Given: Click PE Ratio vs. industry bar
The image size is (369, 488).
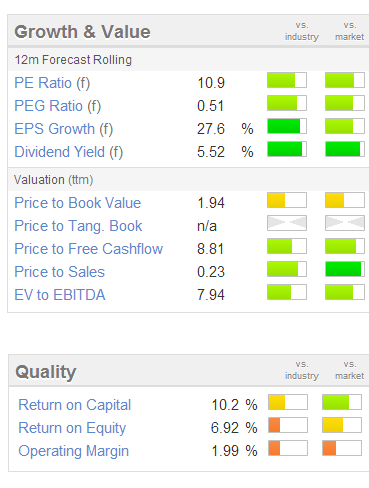Looking at the screenshot, I should click(287, 80).
